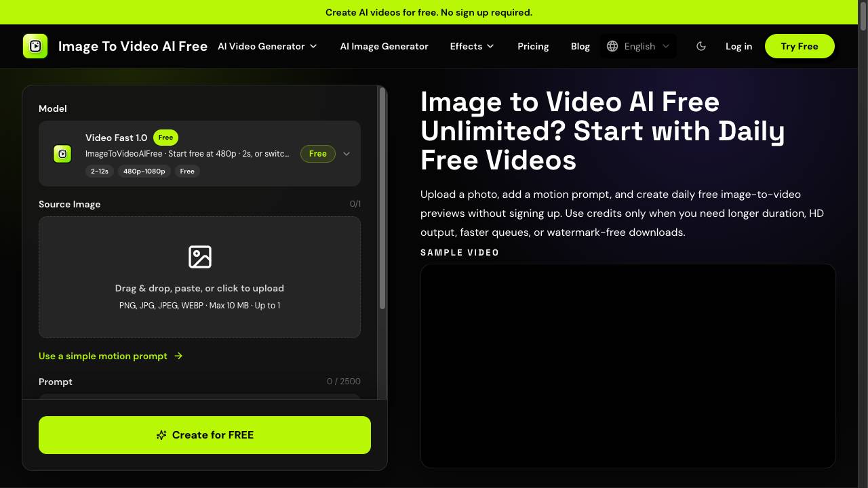Click the Create for FREE button

[x=205, y=435]
